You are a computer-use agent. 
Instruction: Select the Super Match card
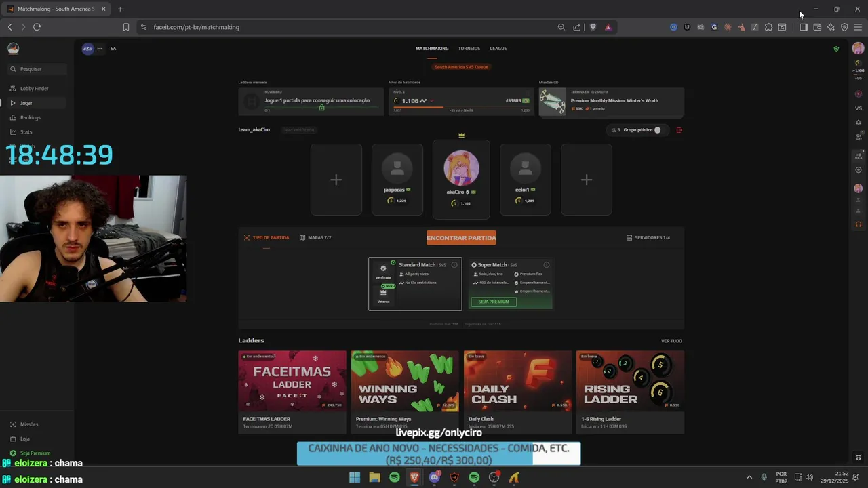510,284
